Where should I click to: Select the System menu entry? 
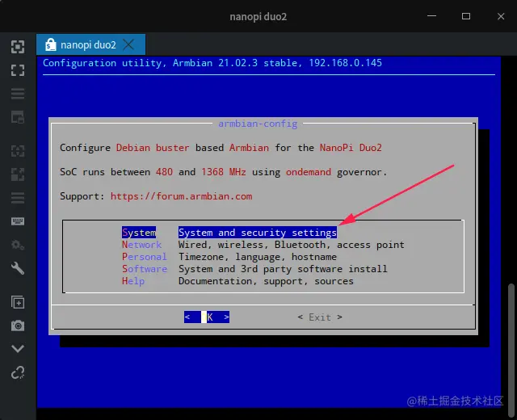coord(139,233)
